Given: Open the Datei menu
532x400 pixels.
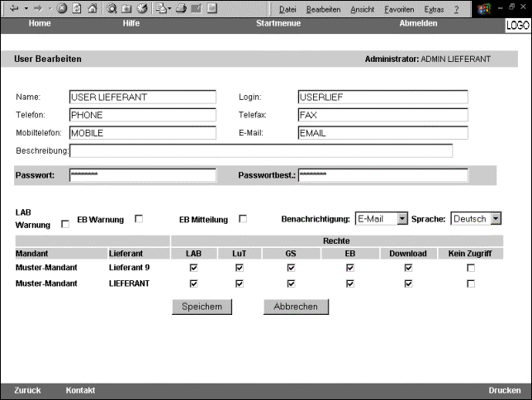Looking at the screenshot, I should tap(287, 10).
